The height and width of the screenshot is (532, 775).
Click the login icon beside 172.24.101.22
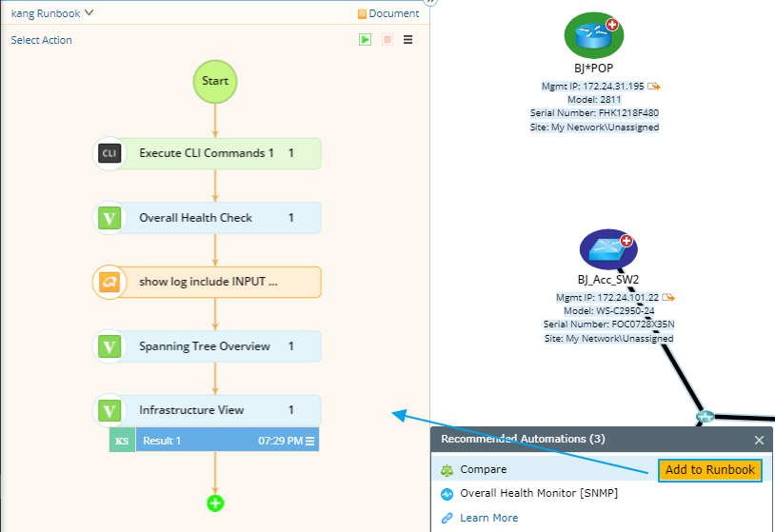pyautogui.click(x=668, y=298)
